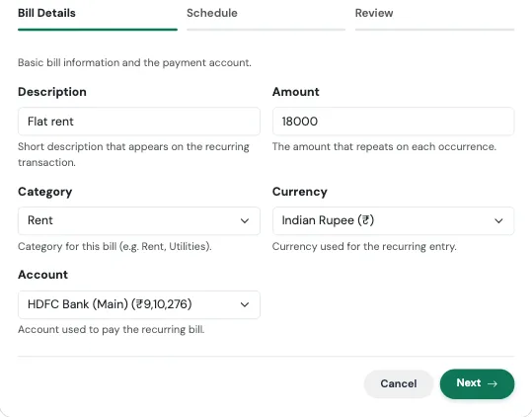Open the Account dropdown showing HDFC Bank

tap(139, 304)
